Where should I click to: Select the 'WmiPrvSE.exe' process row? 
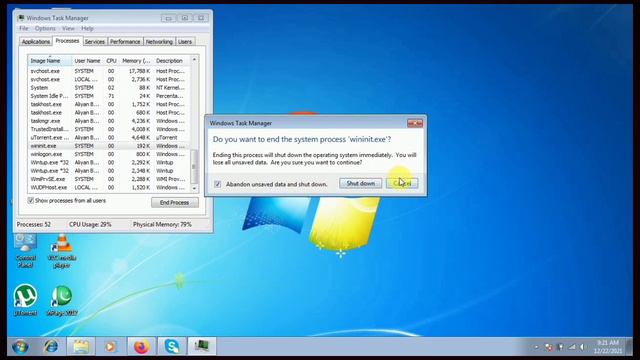point(109,179)
